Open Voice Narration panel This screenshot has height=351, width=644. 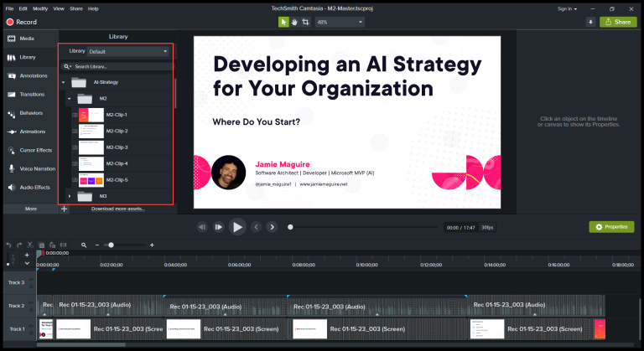point(31,168)
